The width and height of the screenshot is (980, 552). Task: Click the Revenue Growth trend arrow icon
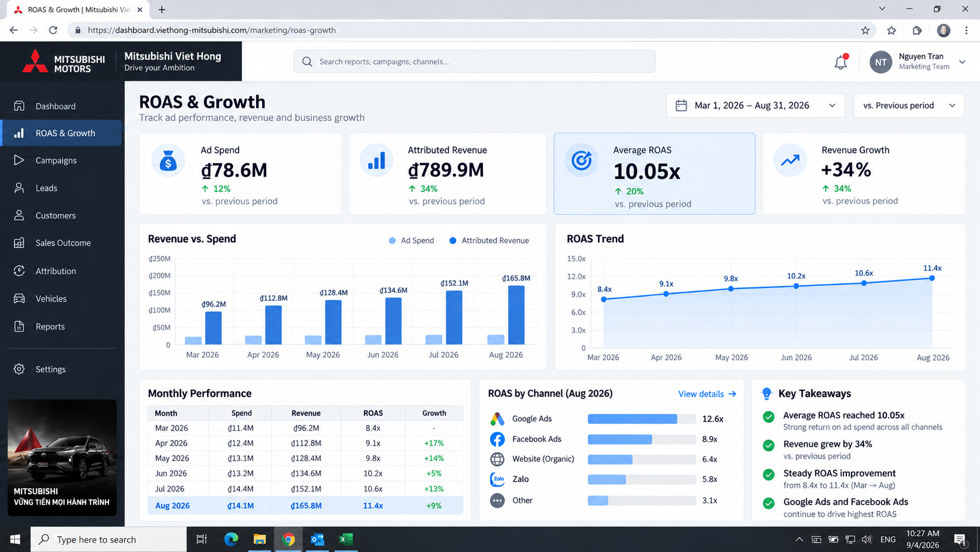(x=790, y=160)
